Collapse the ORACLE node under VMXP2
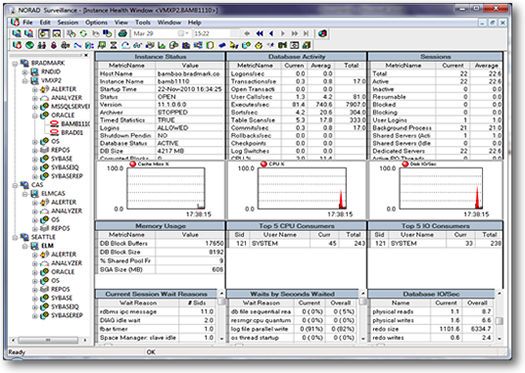The image size is (525, 373). tap(34, 116)
